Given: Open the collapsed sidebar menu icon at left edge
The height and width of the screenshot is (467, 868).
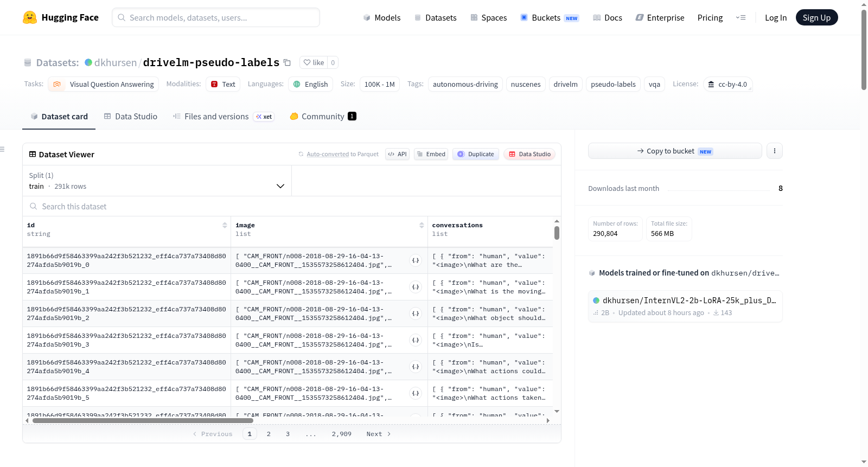Looking at the screenshot, I should coord(2,149).
